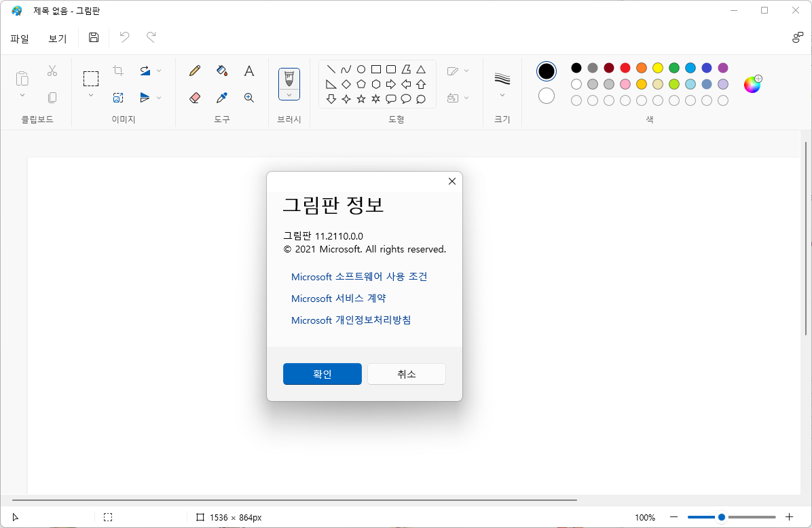Select the Hexagon shape
This screenshot has width=812, height=528.
[376, 84]
